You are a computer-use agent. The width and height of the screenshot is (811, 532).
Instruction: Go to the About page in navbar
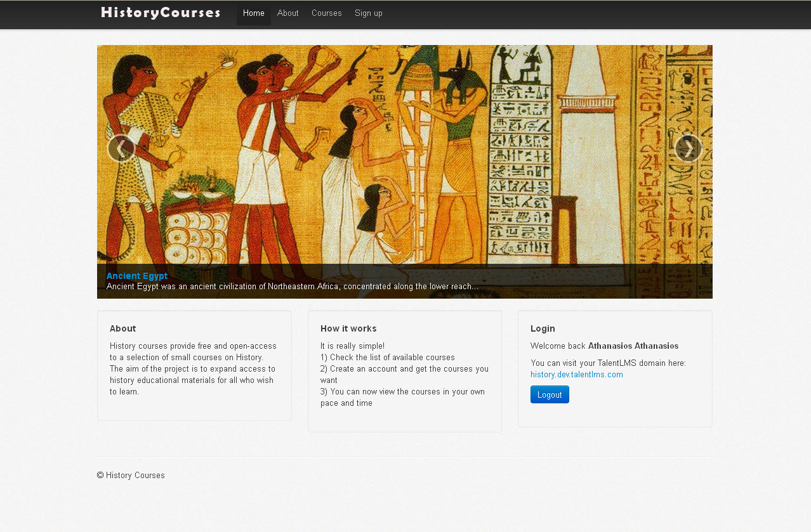pyautogui.click(x=288, y=13)
